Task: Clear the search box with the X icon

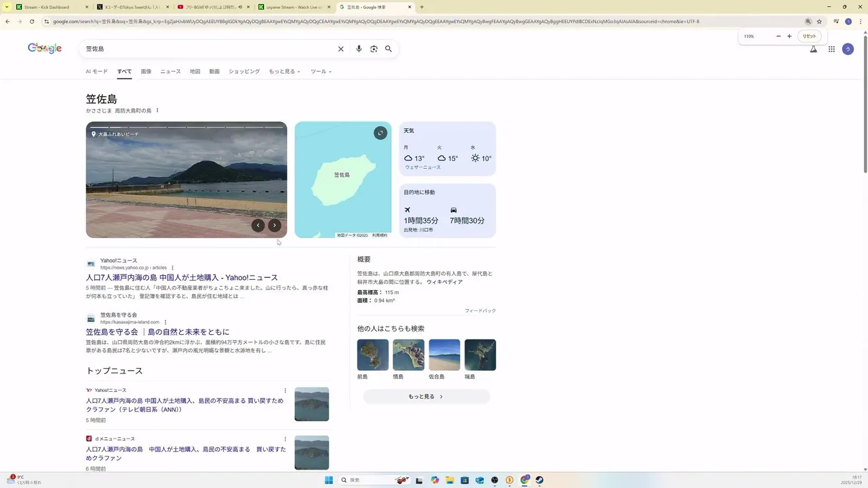Action: click(341, 49)
